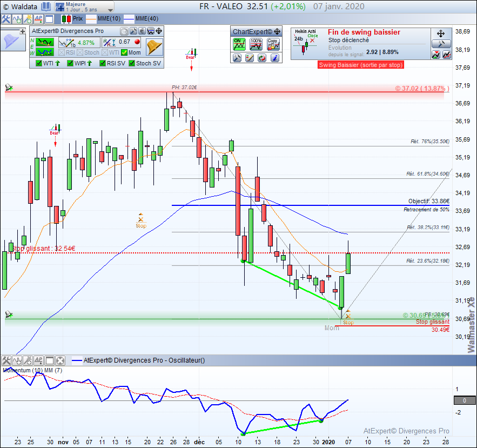Click the ChartExpert pencil edit icon

point(250,58)
